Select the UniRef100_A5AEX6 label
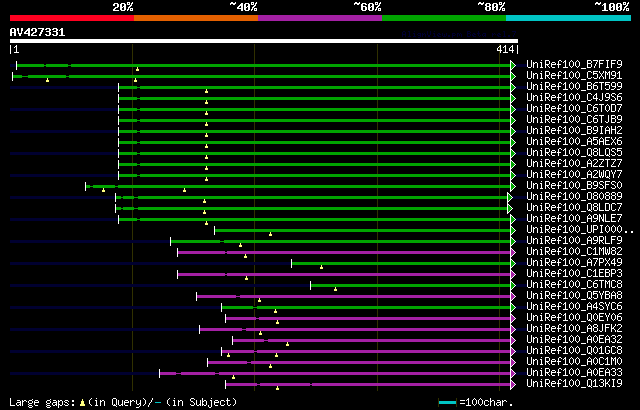Image resolution: width=640 pixels, height=410 pixels. click(574, 142)
